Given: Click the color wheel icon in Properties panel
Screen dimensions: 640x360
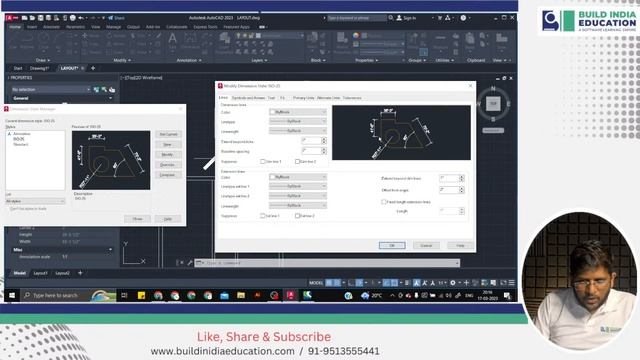Looking at the screenshot, I should point(356,36).
